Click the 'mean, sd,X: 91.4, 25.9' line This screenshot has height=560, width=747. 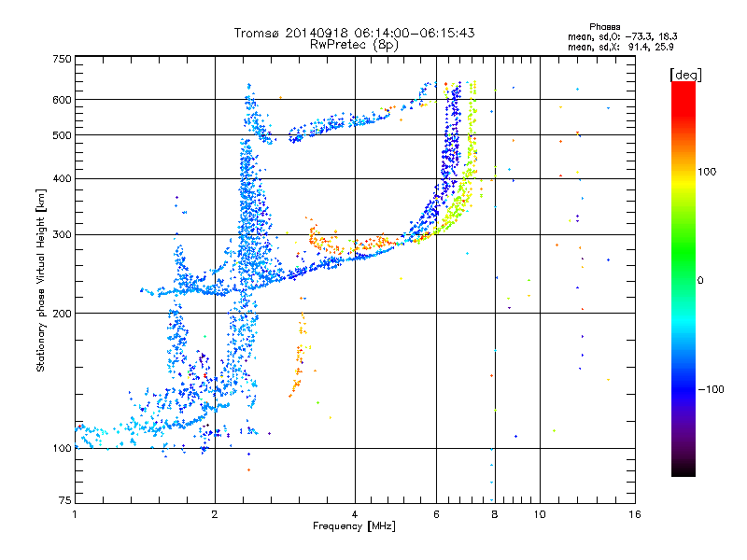[x=620, y=47]
